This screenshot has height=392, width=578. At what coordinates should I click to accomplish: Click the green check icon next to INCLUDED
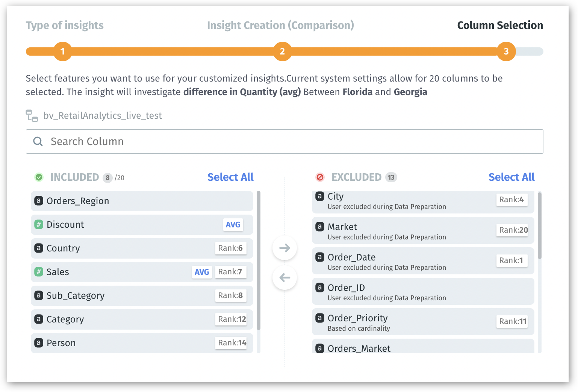[39, 177]
